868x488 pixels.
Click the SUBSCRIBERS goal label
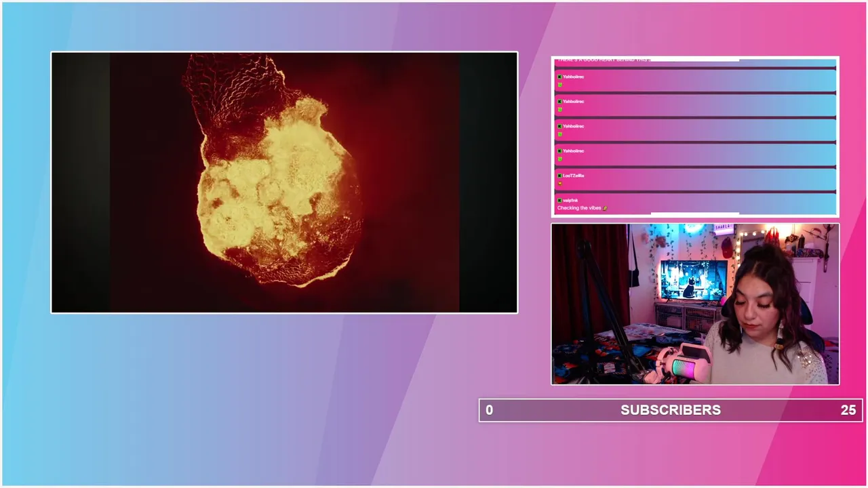[x=671, y=410]
